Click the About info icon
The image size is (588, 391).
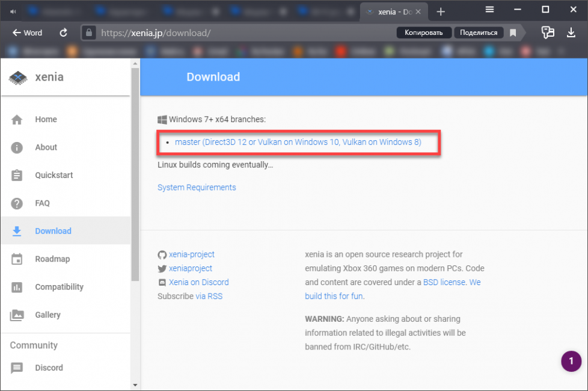pyautogui.click(x=17, y=147)
